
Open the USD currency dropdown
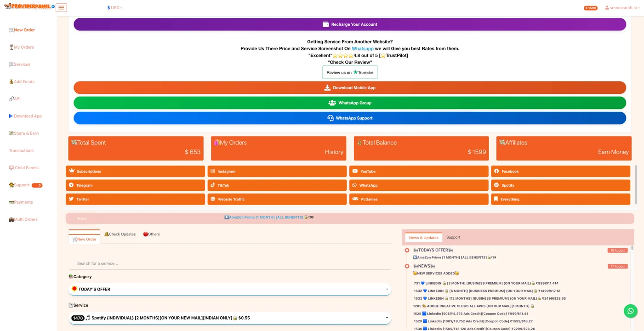115,8
